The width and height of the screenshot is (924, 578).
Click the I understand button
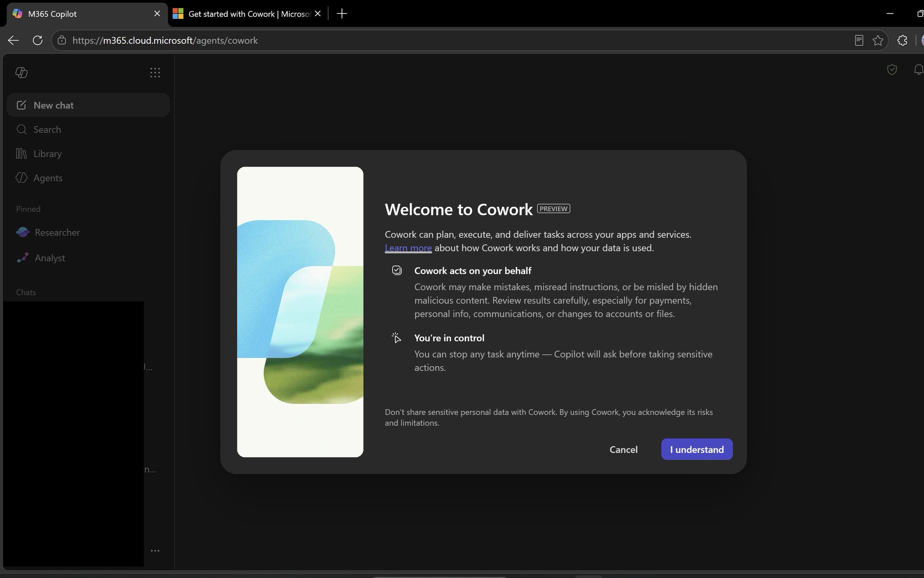pos(697,449)
